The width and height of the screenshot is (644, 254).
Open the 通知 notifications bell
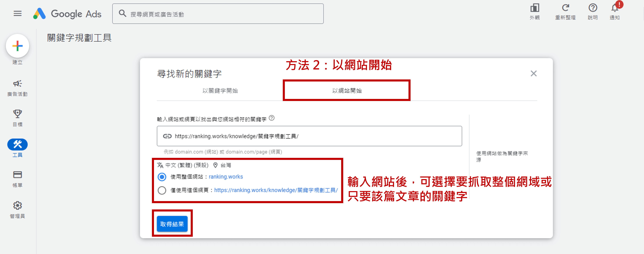coord(614,8)
